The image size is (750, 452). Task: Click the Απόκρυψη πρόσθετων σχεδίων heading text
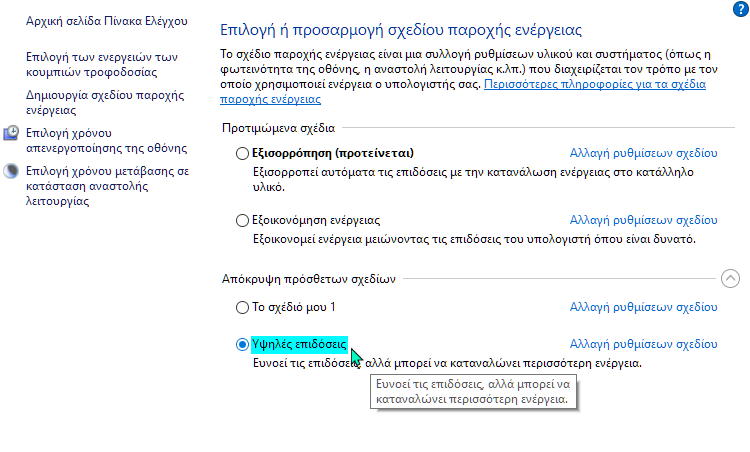click(x=309, y=279)
